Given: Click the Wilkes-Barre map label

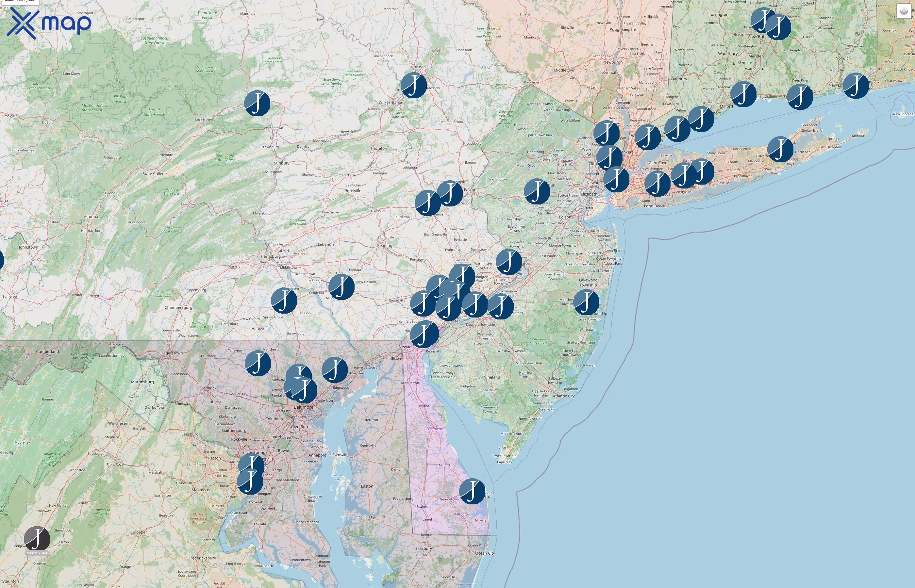Looking at the screenshot, I should click(390, 102).
